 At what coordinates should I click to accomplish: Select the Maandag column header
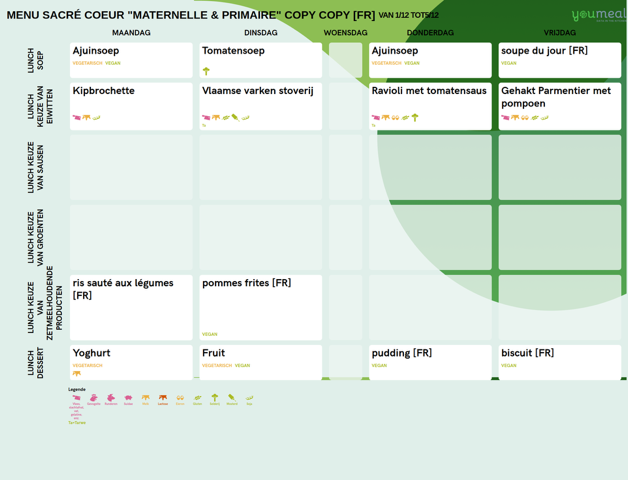(131, 33)
